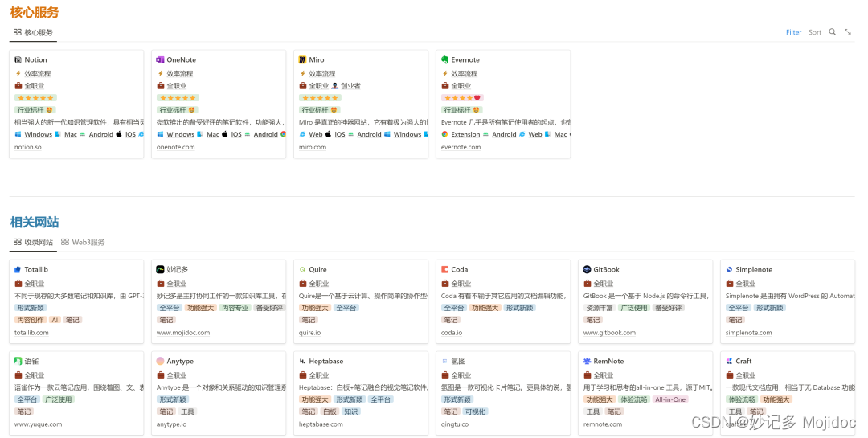Viewport: 868px width, 438px height.
Task: Open the www.mojidoc.com link
Action: pos(183,333)
